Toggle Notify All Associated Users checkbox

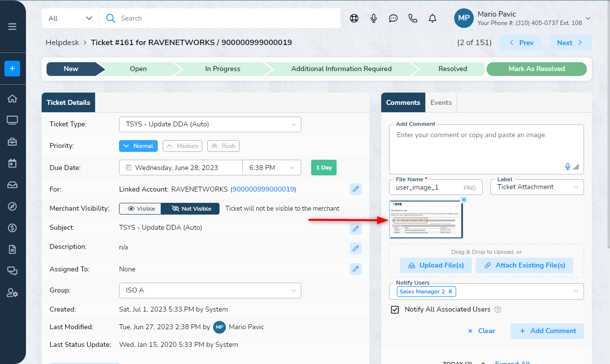pos(395,310)
